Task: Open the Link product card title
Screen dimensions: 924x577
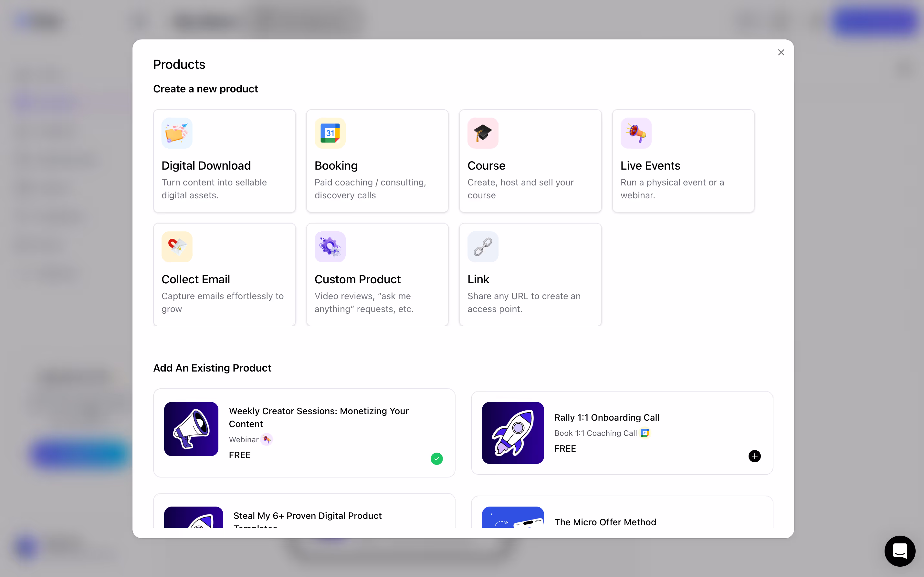Action: [478, 279]
